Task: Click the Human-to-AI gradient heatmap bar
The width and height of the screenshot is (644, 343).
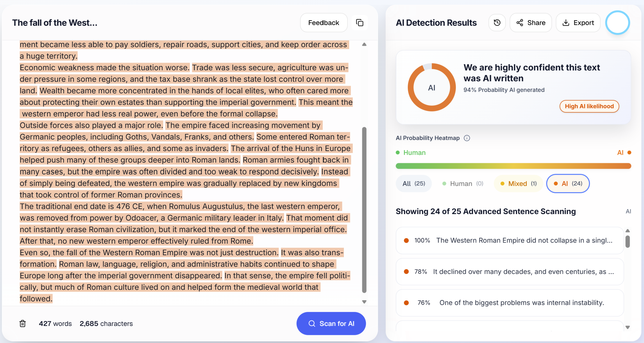Action: (513, 166)
